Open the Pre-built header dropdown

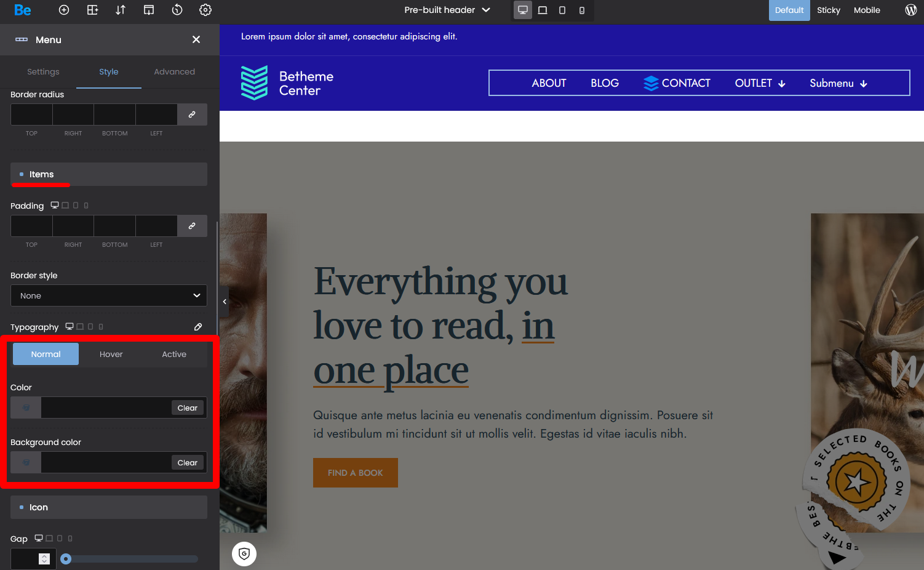447,10
